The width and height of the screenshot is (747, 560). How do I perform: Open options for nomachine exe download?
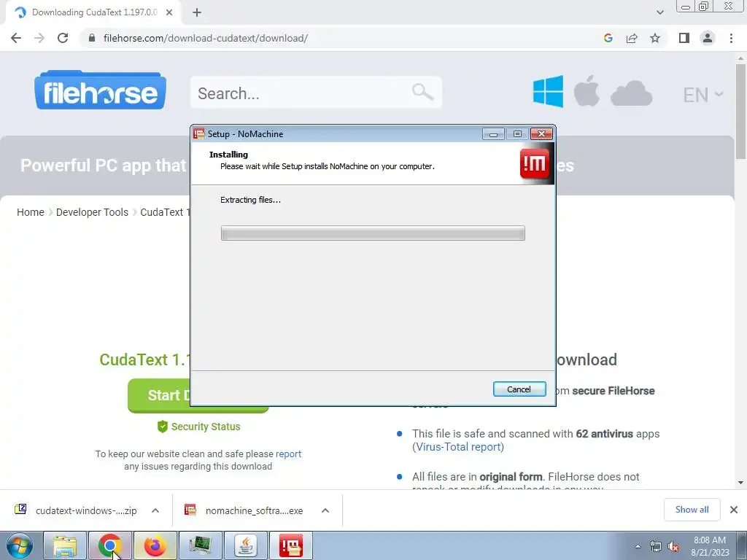(325, 510)
